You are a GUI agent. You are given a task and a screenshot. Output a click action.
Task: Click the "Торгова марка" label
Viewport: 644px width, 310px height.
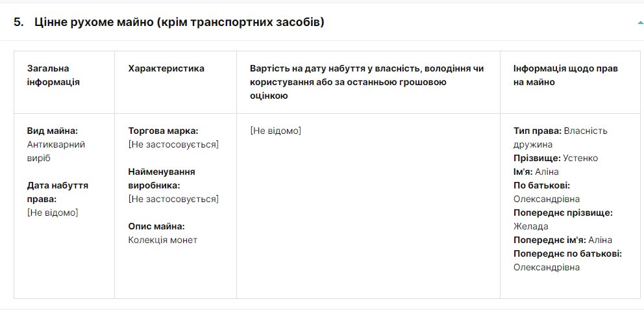163,131
